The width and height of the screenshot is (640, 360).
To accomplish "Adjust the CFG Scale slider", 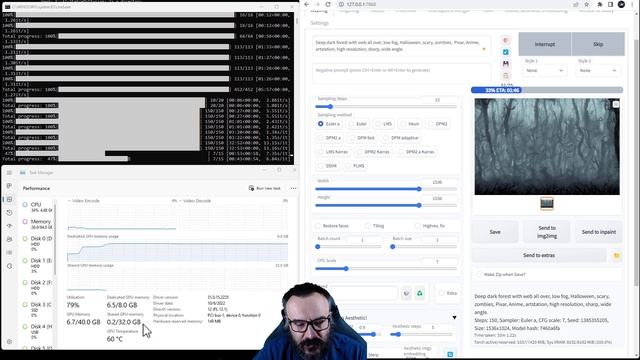I will click(x=386, y=269).
